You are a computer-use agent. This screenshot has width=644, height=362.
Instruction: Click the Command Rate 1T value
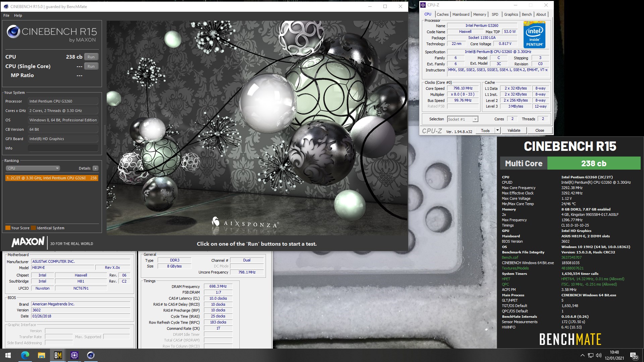pyautogui.click(x=218, y=328)
